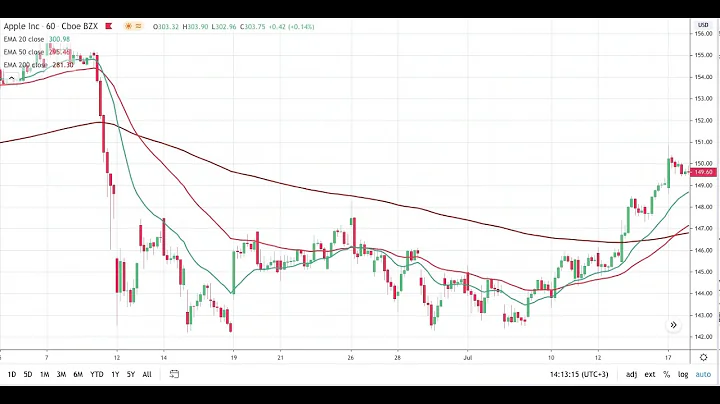Click the orange approximate-data indicator icon
Screen dimensions: 720x404
(x=138, y=26)
